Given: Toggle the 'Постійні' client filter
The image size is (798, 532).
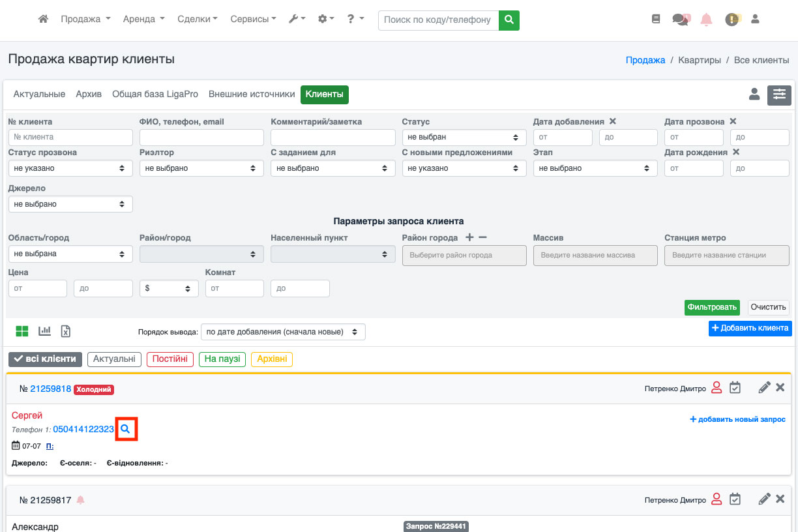Looking at the screenshot, I should pyautogui.click(x=170, y=359).
